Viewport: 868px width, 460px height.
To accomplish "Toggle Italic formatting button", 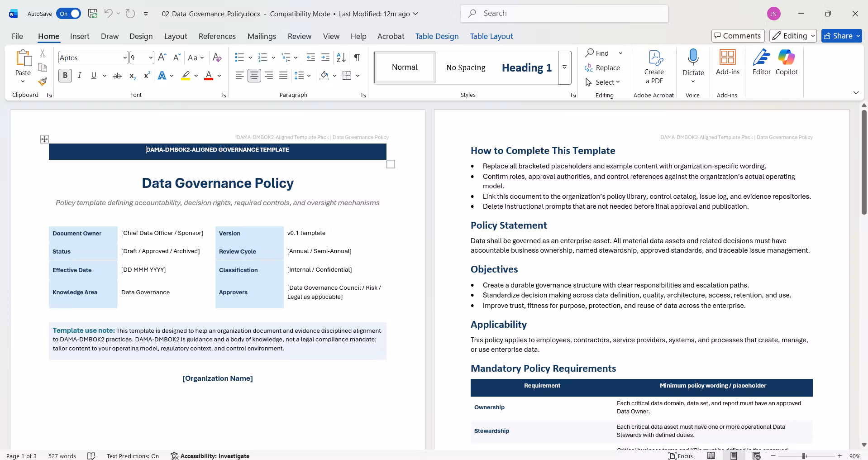I will tap(80, 76).
